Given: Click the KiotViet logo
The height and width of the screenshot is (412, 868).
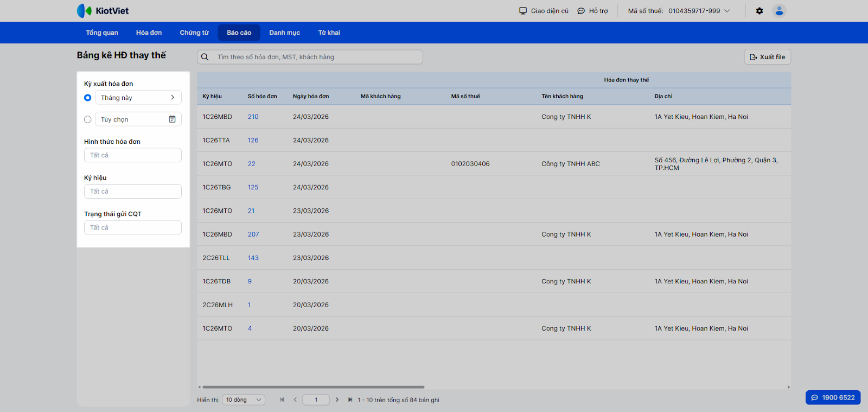Looking at the screenshot, I should [x=103, y=11].
